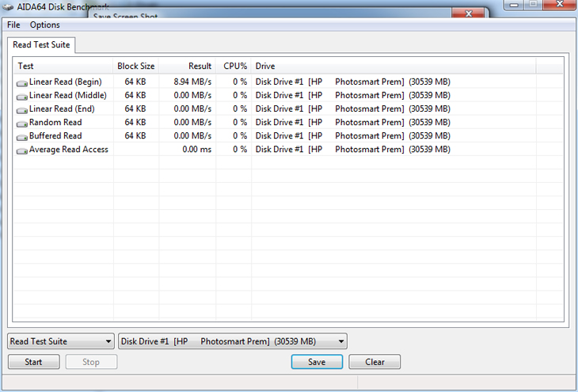Click the disk icon beside Linear Read (Middle)
Image resolution: width=578 pixels, height=392 pixels.
click(22, 96)
